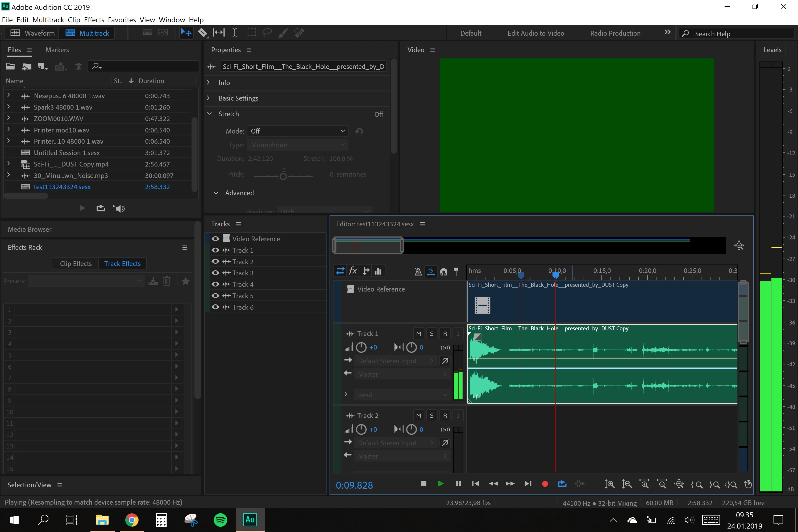Select the Radio Production workspace
This screenshot has width=798, height=532.
(x=615, y=33)
